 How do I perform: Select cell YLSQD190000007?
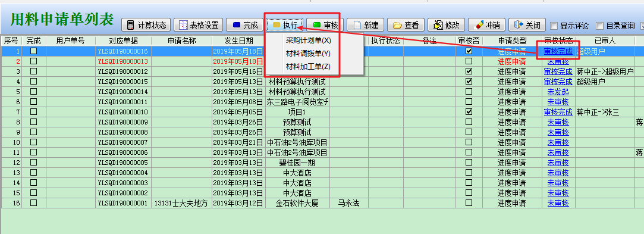tap(123, 142)
